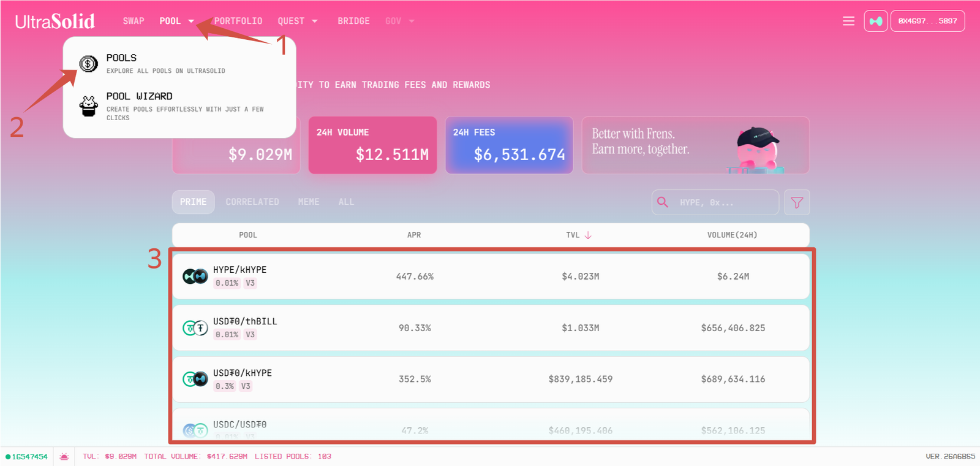Switch to the Meme tab
The image size is (980, 466).
point(308,202)
